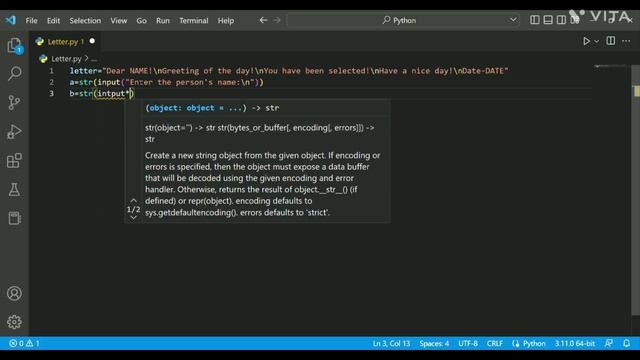Click the letter variable on line 1

(x=84, y=71)
